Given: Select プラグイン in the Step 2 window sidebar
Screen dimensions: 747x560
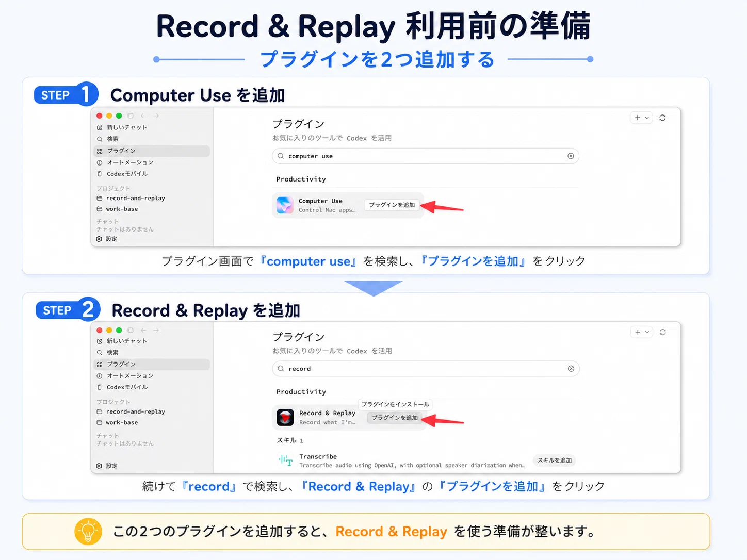Looking at the screenshot, I should 152,364.
